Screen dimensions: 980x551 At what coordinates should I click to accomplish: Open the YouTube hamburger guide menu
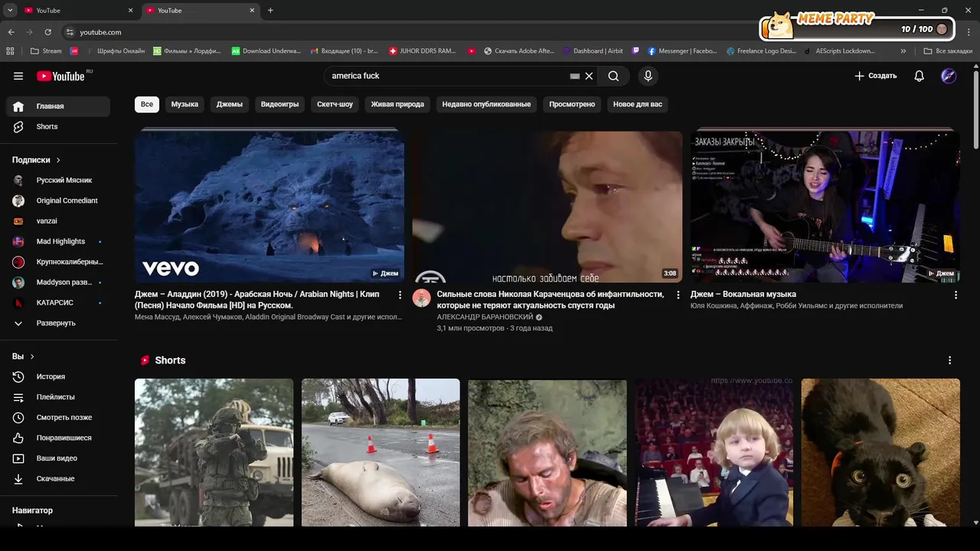tap(18, 76)
